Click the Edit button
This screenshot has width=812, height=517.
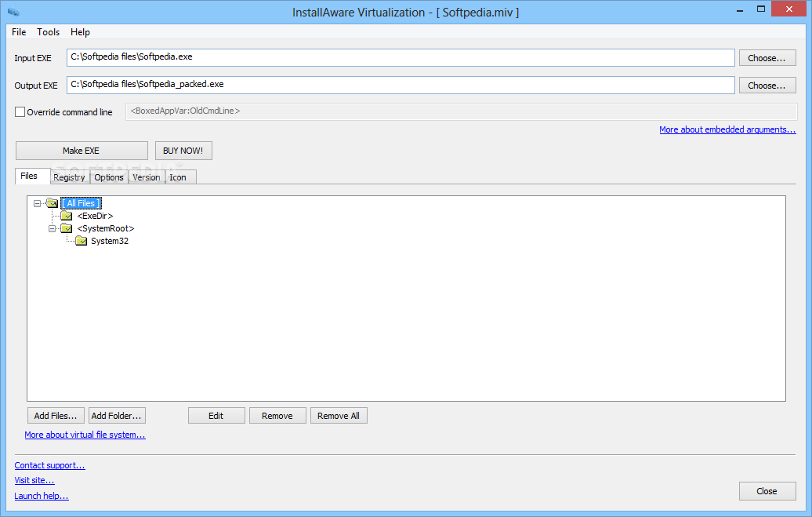pyautogui.click(x=216, y=416)
